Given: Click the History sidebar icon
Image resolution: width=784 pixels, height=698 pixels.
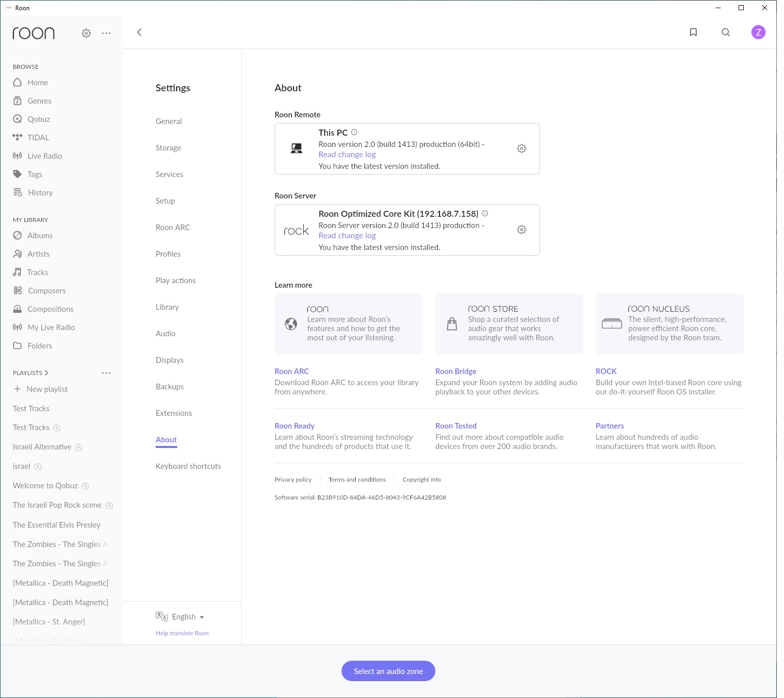Looking at the screenshot, I should coord(17,192).
